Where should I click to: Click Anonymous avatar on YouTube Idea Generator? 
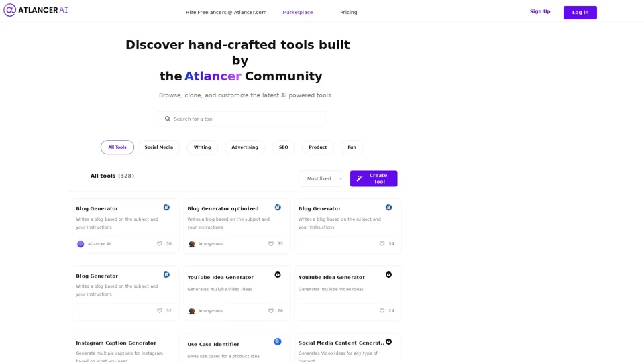pos(192,311)
